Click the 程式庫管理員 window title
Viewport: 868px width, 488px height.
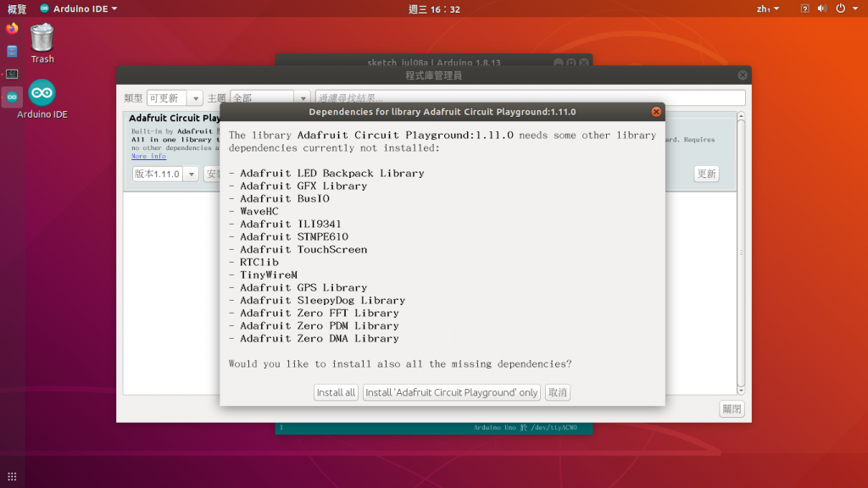(x=433, y=75)
